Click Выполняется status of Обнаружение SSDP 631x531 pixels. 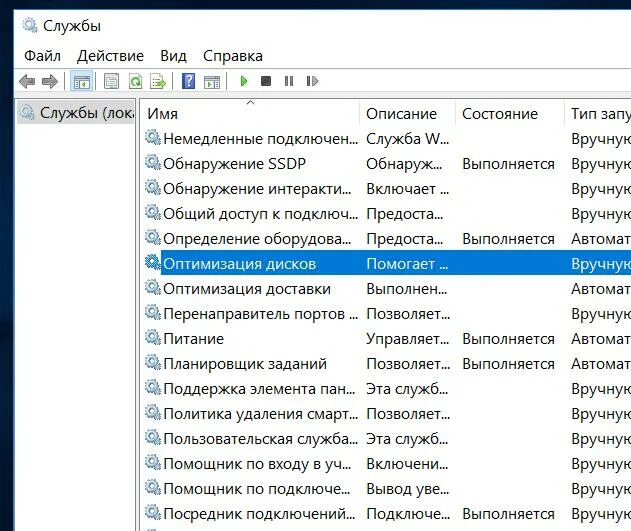tap(508, 164)
